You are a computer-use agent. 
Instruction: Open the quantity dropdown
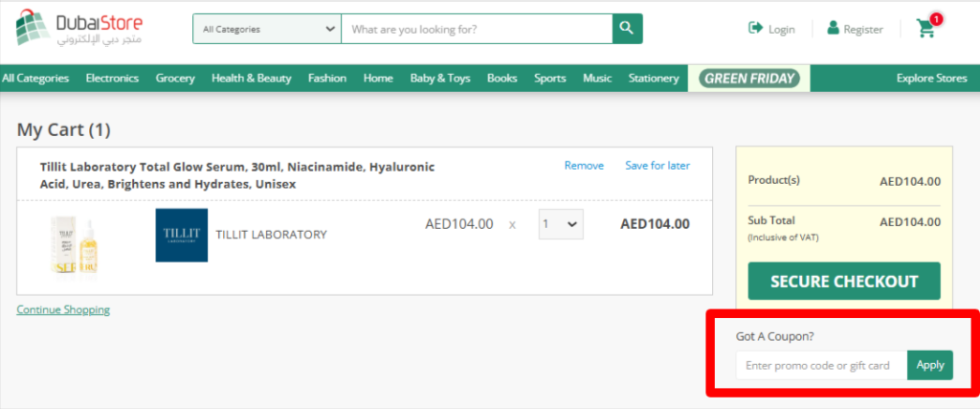(x=560, y=224)
